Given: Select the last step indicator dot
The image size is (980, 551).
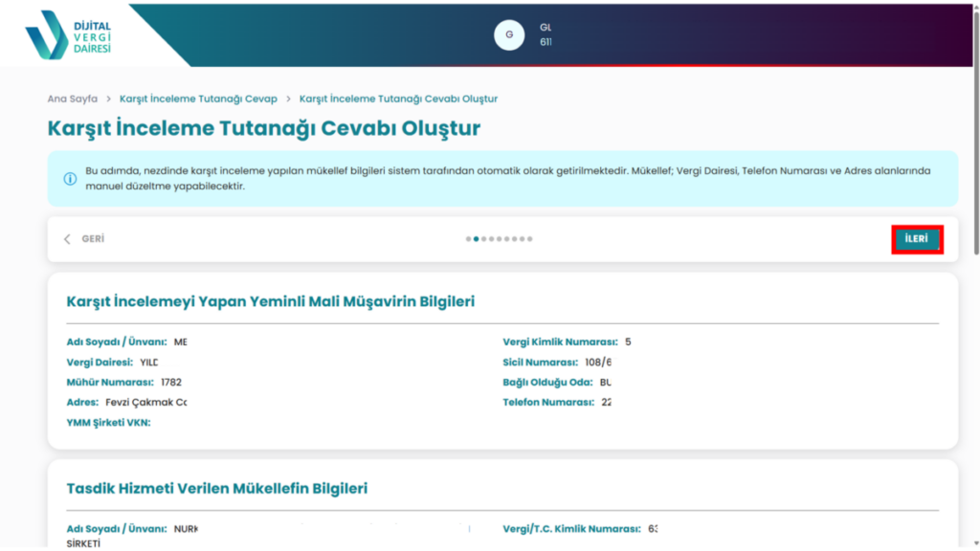Looking at the screenshot, I should (x=530, y=238).
